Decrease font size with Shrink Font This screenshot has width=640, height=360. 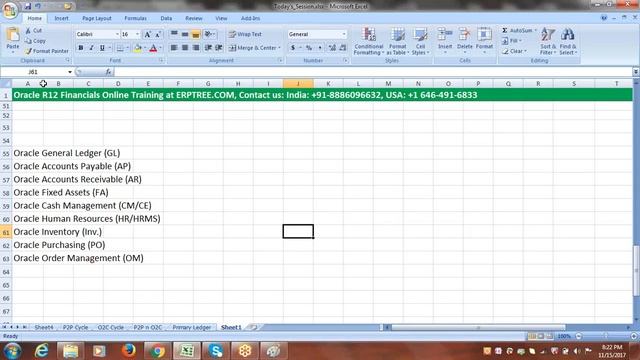pos(158,34)
